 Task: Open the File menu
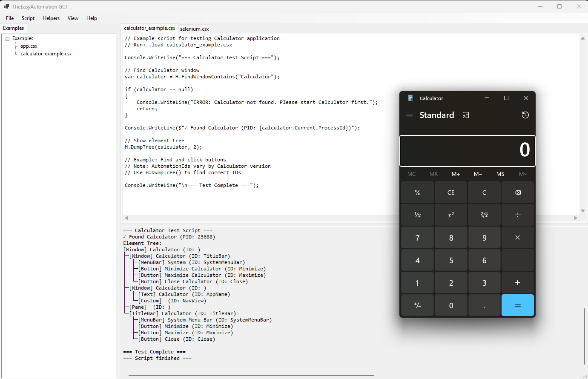[10, 18]
